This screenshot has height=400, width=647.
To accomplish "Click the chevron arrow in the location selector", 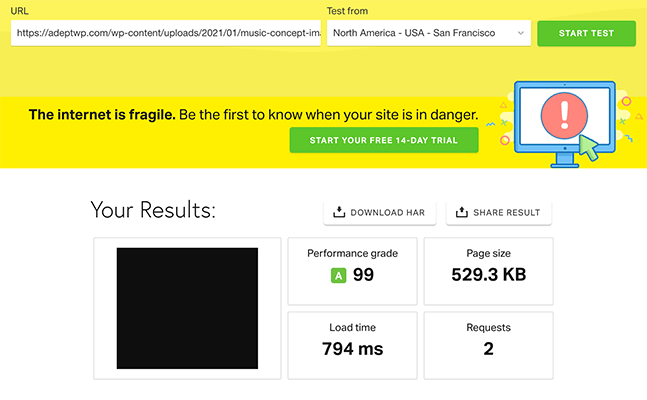I will click(521, 34).
